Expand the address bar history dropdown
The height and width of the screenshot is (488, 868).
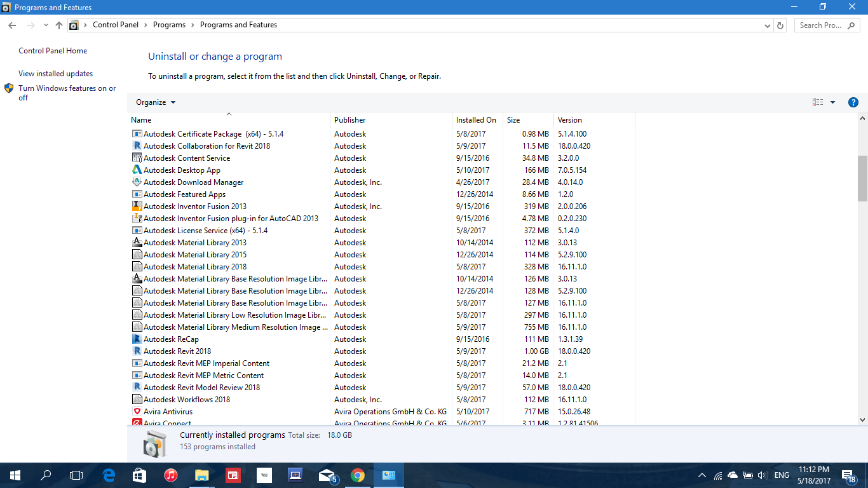pyautogui.click(x=768, y=25)
